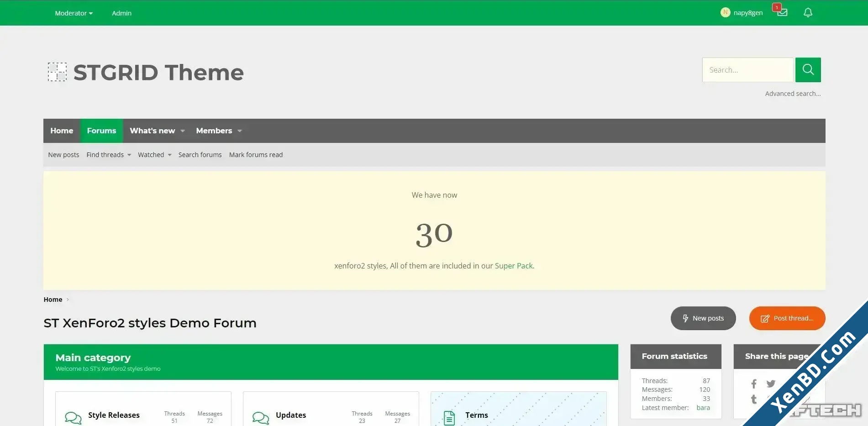Click the Style Releases 'Threads 51' count
Screen dimensions: 868x426
click(174, 417)
